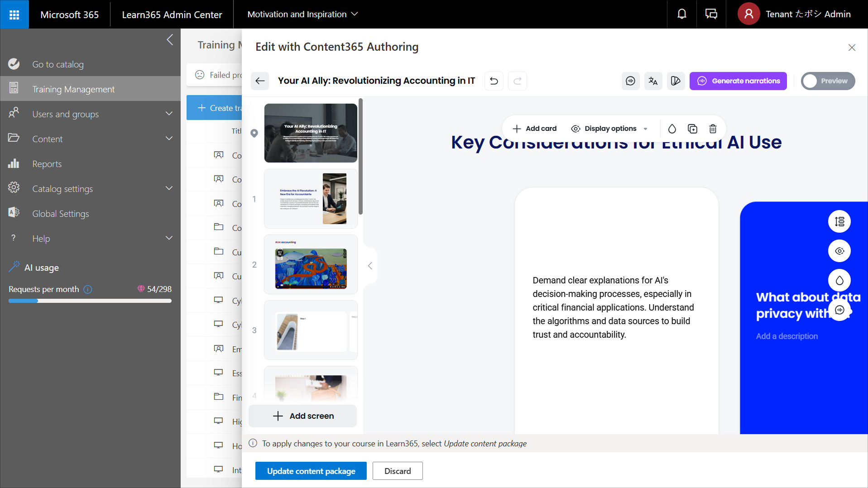Click the undo arrow icon
This screenshot has height=488, width=868.
coord(494,81)
